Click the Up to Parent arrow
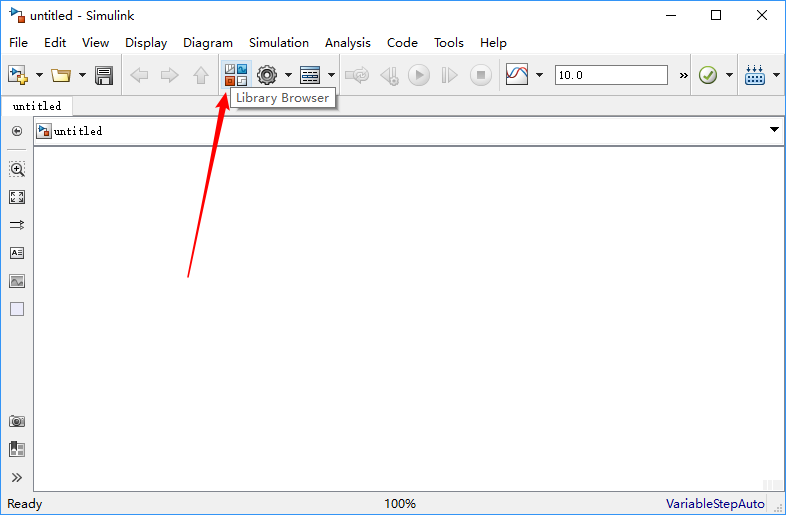Image resolution: width=786 pixels, height=515 pixels. click(201, 75)
